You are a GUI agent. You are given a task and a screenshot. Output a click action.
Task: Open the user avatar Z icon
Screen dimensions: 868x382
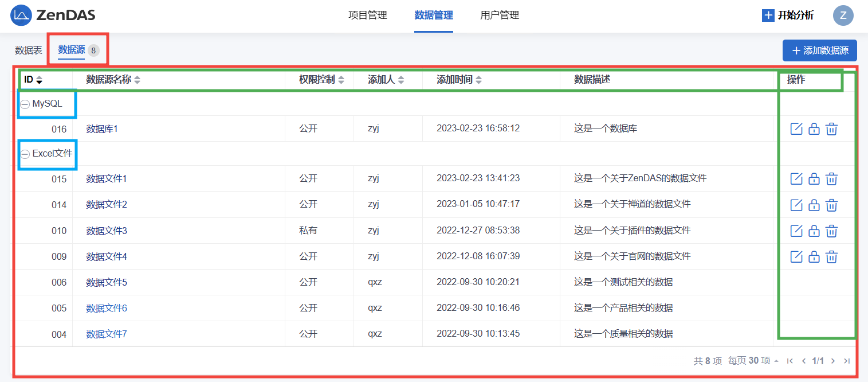pyautogui.click(x=843, y=15)
